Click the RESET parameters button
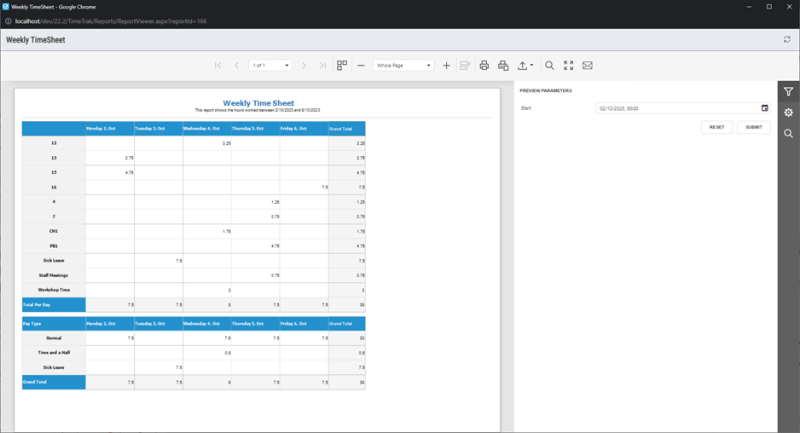Screen dimensions: 800x433 pyautogui.click(x=717, y=127)
